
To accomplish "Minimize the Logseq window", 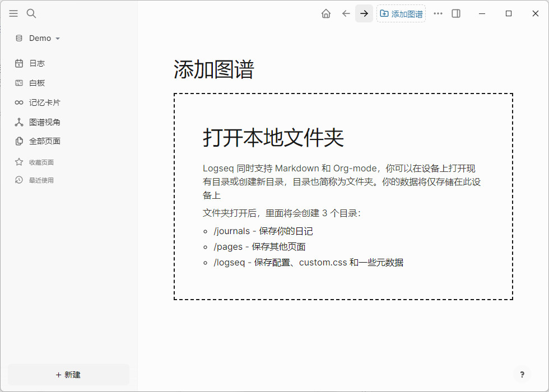I will click(x=482, y=13).
